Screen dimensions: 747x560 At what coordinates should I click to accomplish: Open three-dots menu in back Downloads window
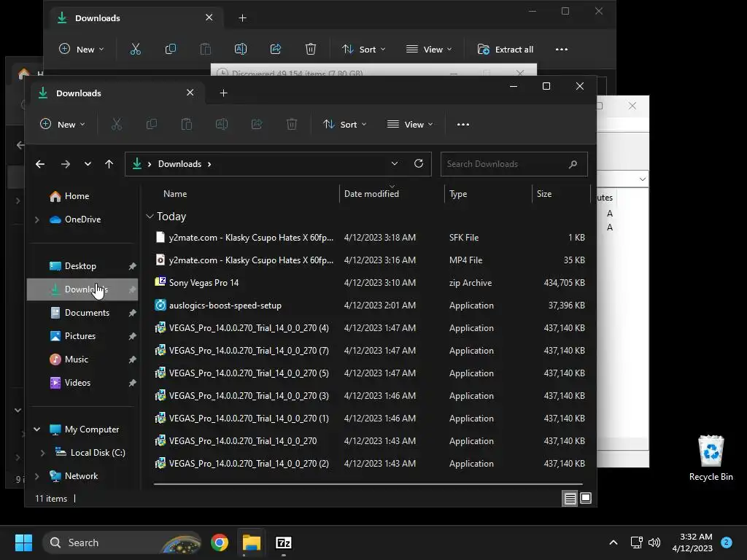coord(562,49)
